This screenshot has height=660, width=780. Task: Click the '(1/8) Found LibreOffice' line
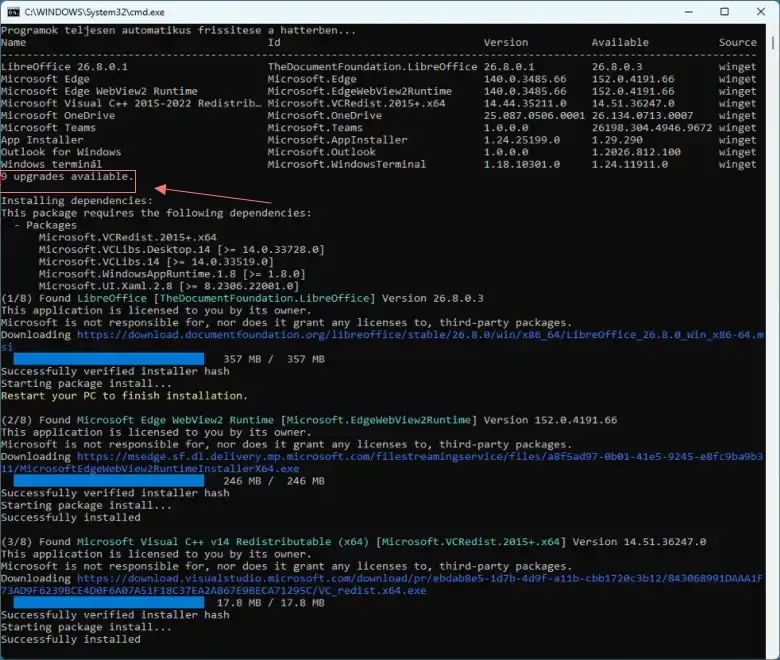[242, 298]
